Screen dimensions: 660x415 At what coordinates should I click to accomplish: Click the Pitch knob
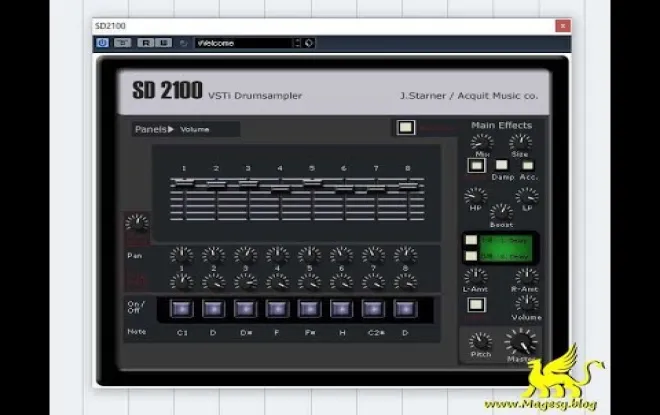coord(481,342)
